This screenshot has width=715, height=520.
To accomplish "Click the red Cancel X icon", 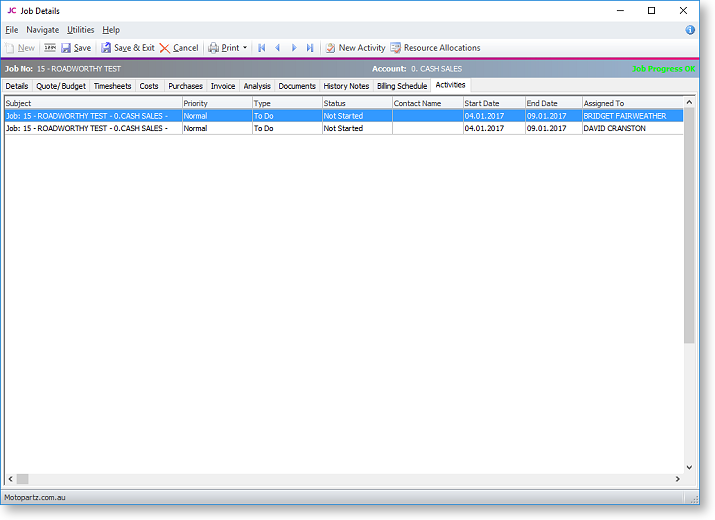I will click(165, 48).
